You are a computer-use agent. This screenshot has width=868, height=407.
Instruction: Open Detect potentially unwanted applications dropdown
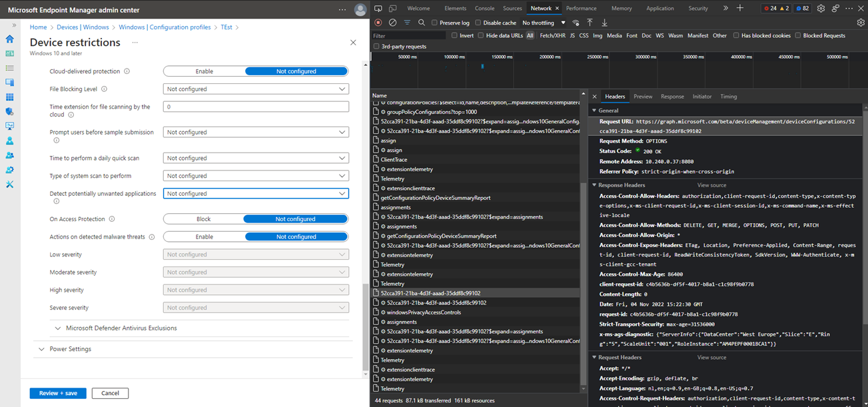(256, 193)
